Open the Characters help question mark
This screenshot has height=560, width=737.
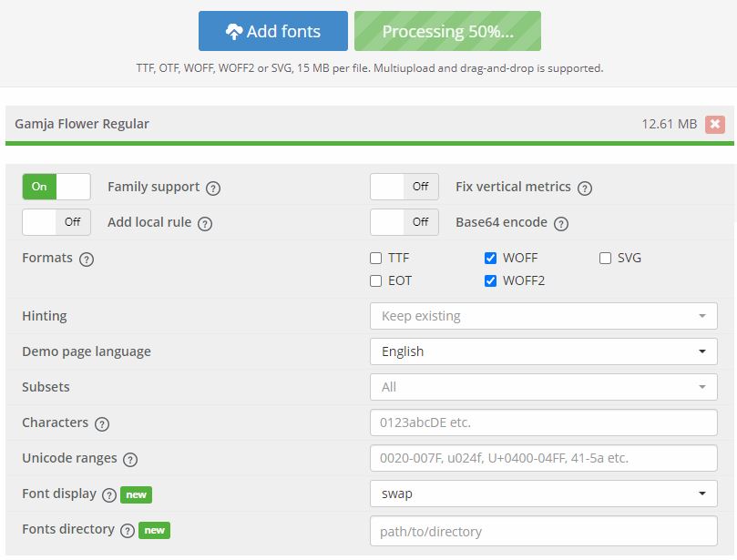pyautogui.click(x=102, y=424)
